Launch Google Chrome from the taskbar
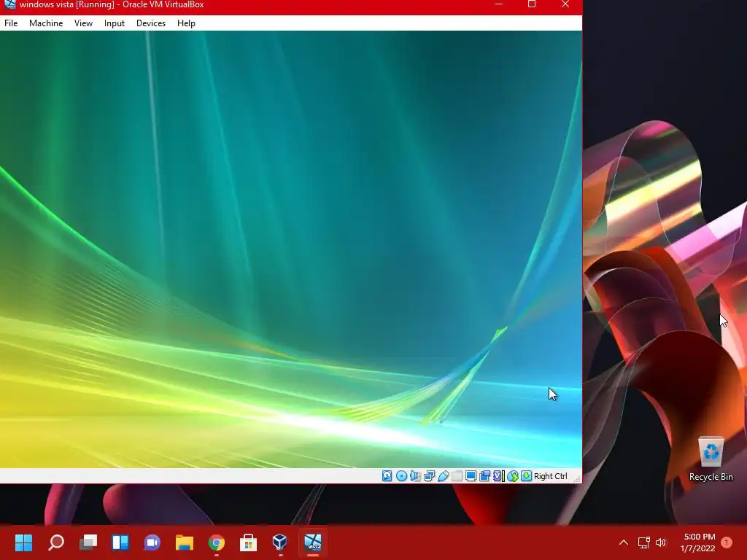This screenshot has width=747, height=560. coord(216,542)
